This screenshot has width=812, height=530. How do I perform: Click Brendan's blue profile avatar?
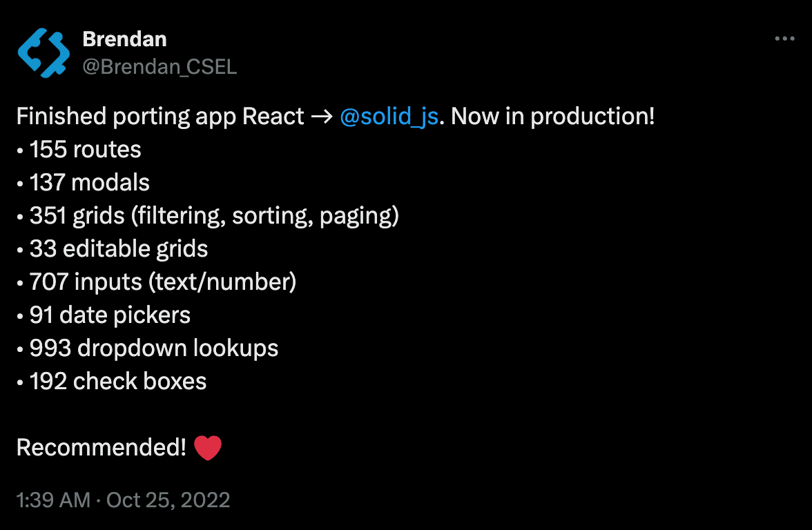(x=43, y=52)
